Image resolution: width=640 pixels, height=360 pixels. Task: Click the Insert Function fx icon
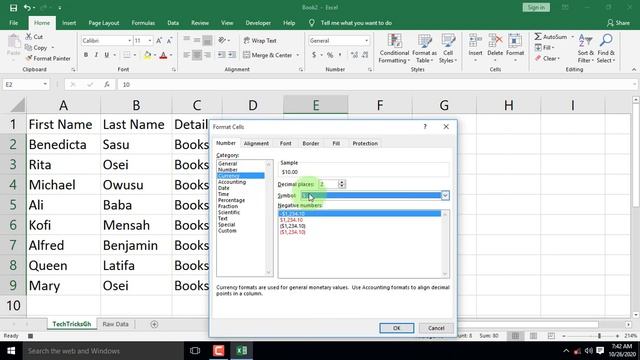click(x=107, y=84)
